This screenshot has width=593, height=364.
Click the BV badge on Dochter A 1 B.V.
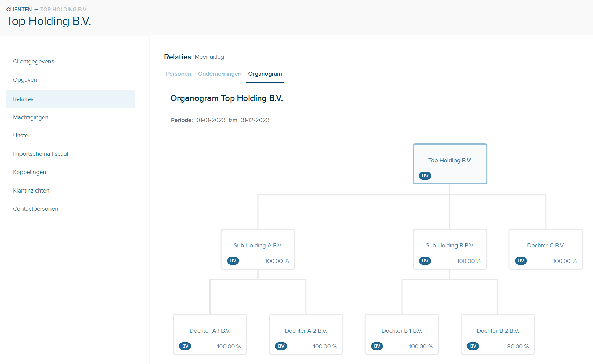(185, 346)
